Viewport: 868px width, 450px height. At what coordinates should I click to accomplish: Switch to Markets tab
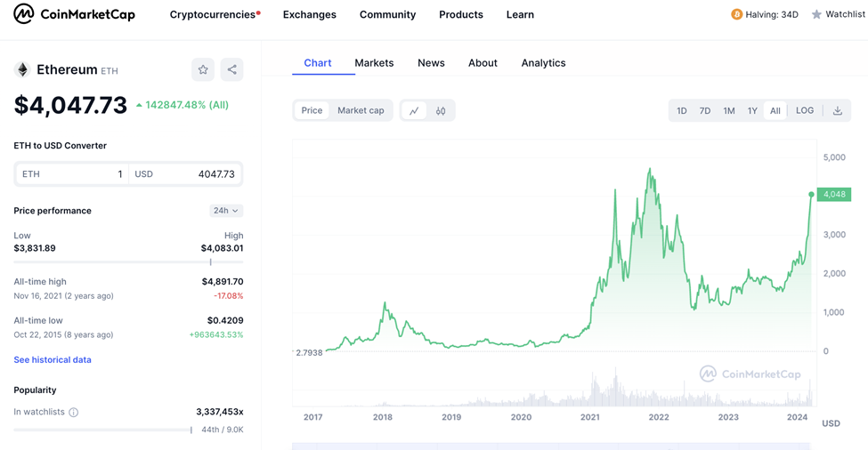pos(374,63)
